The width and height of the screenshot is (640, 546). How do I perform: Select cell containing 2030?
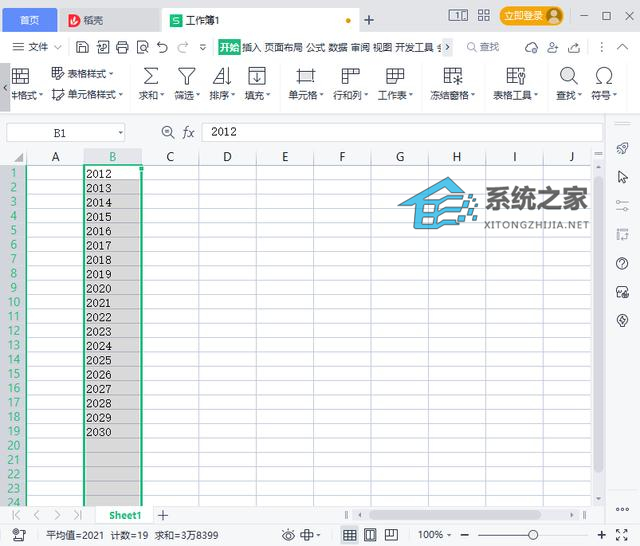coord(113,432)
